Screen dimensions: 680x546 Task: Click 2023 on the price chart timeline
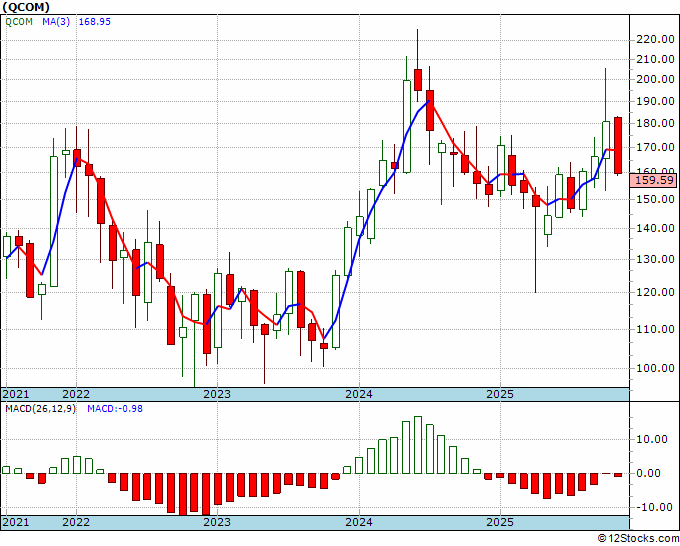(x=217, y=394)
